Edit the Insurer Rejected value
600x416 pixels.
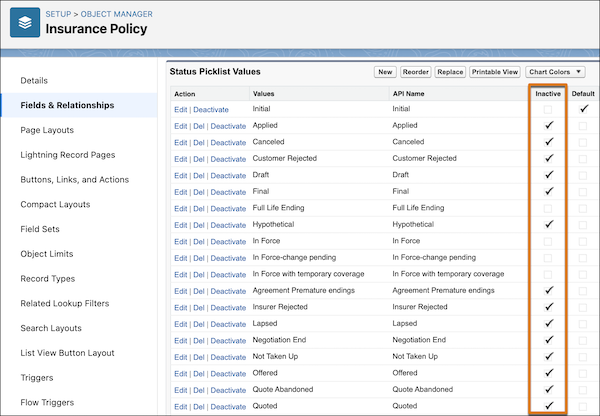pyautogui.click(x=181, y=308)
